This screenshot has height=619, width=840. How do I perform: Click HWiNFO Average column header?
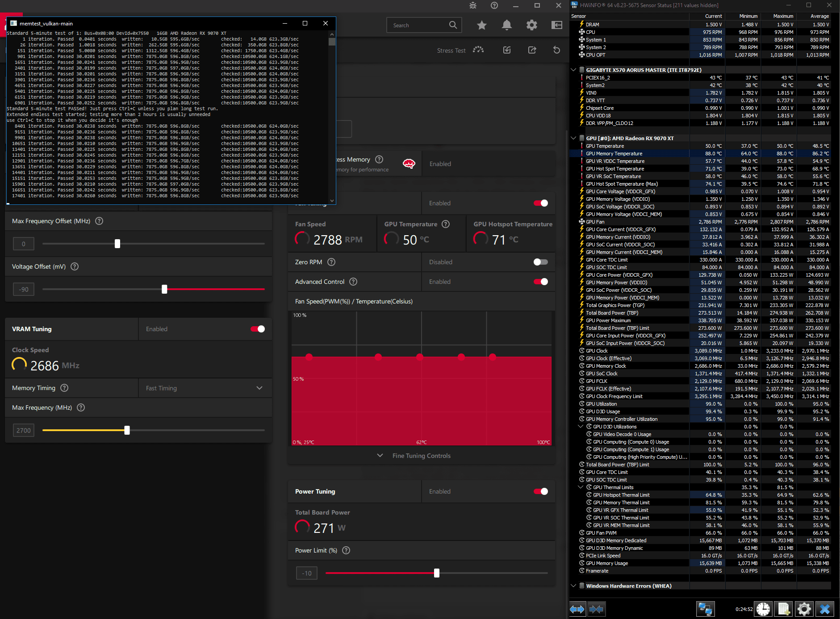click(x=815, y=16)
